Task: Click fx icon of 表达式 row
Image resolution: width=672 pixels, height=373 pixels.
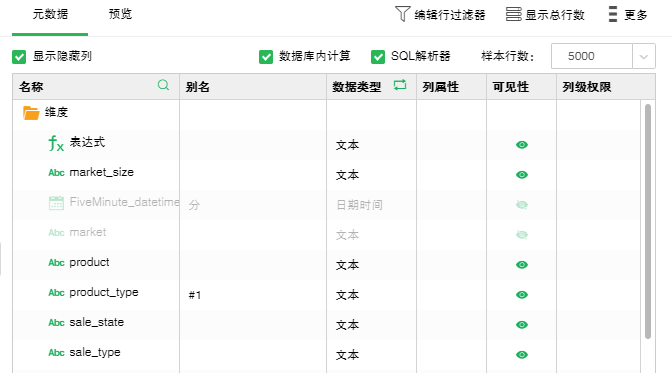Action: pos(56,143)
